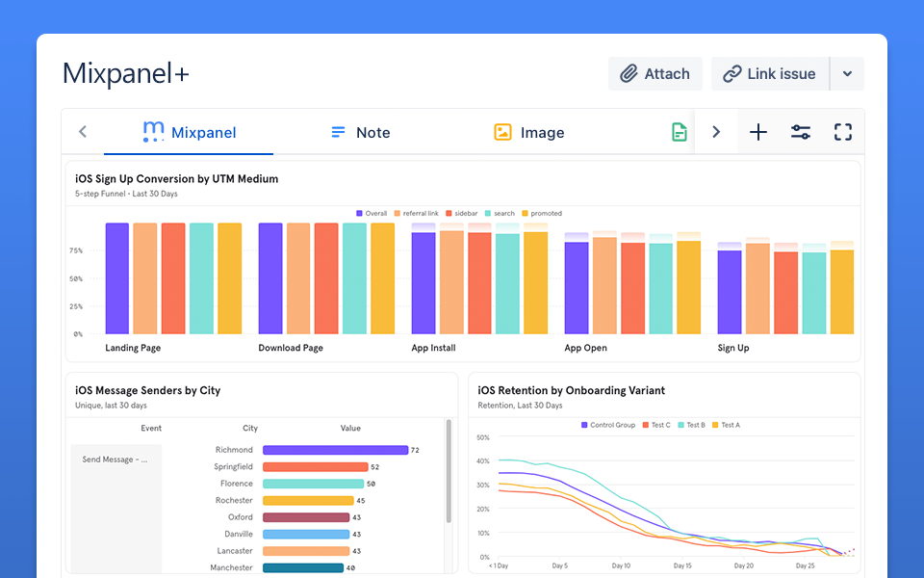Click the purple Richmond bar
This screenshot has width=924, height=578.
335,450
